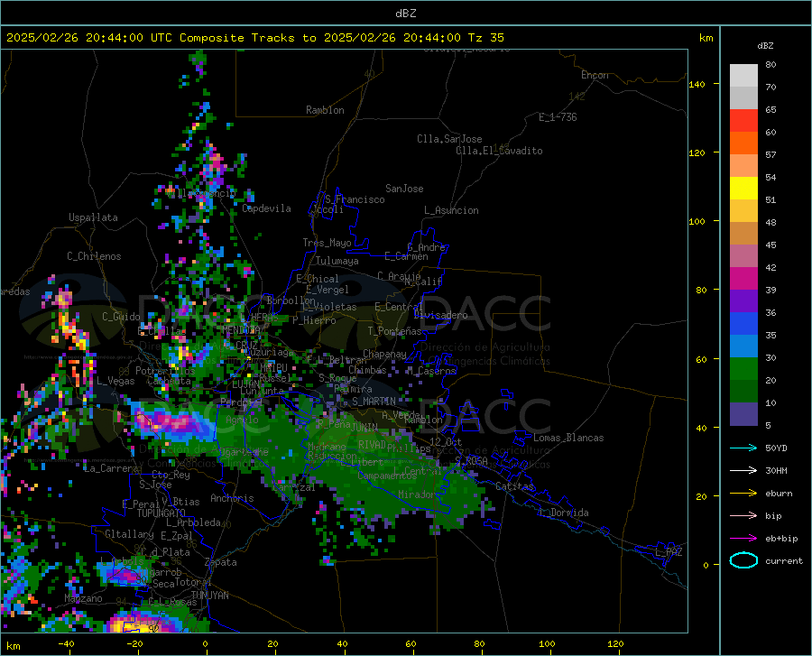Screen dimensions: 812x656
Task: Click the '45' value on the dBZ scale
Action: [770, 245]
